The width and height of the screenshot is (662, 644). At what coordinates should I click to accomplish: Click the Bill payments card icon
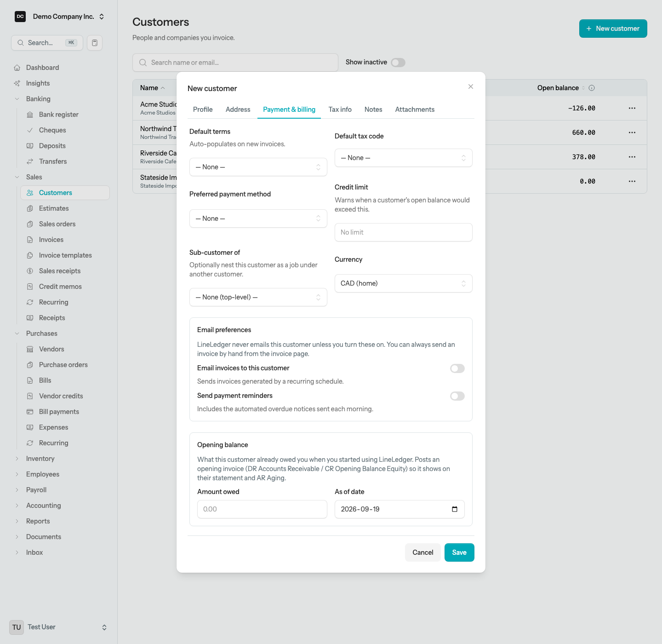pos(30,412)
